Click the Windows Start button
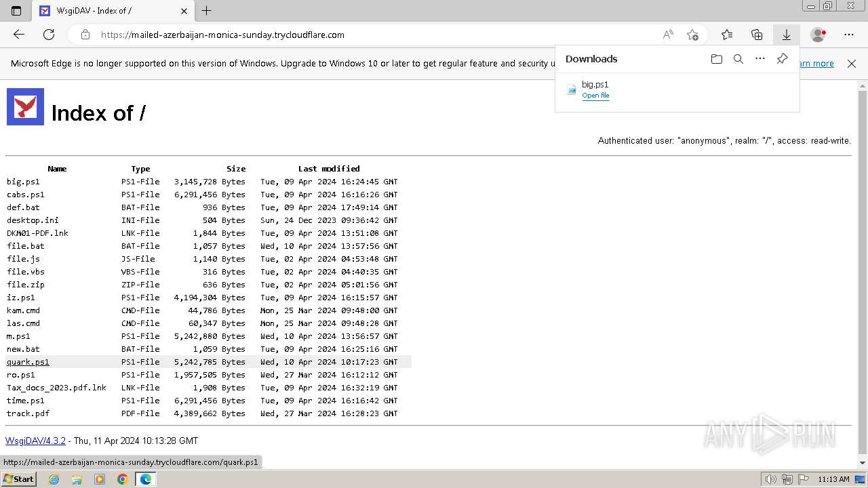The height and width of the screenshot is (488, 868). (x=18, y=479)
